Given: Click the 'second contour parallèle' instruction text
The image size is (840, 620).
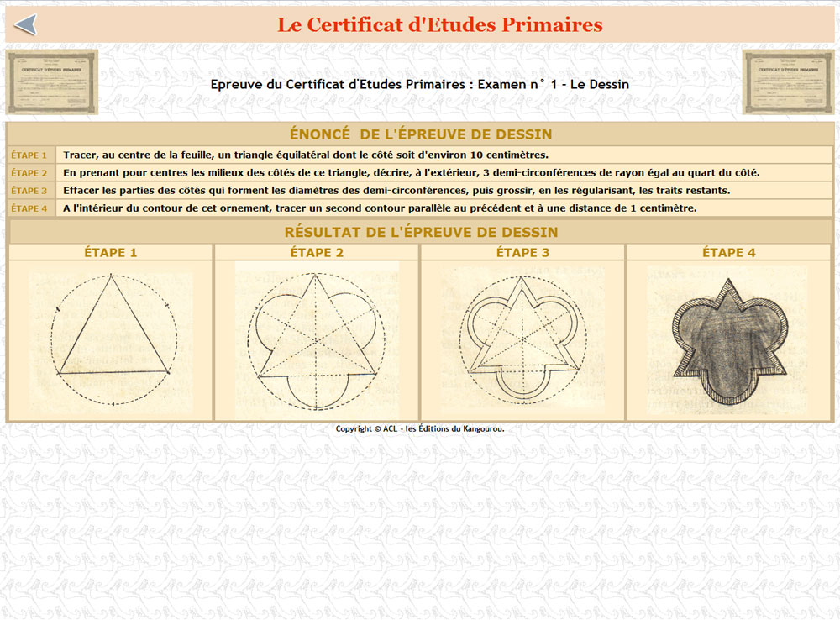Looking at the screenshot, I should (x=380, y=208).
